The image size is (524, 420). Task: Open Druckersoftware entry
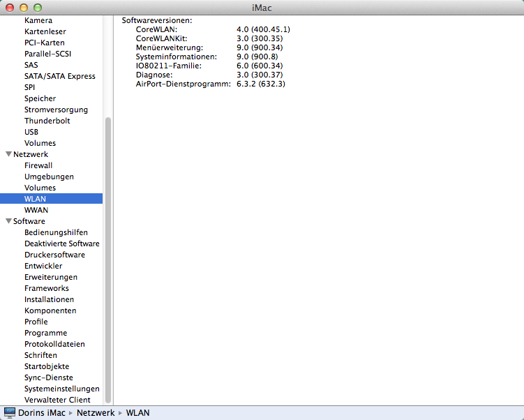tap(55, 255)
